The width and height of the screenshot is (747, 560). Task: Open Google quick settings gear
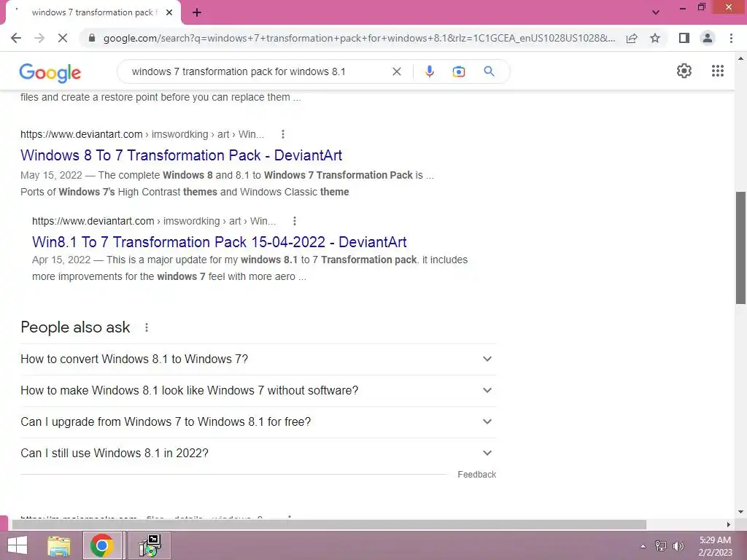click(684, 71)
